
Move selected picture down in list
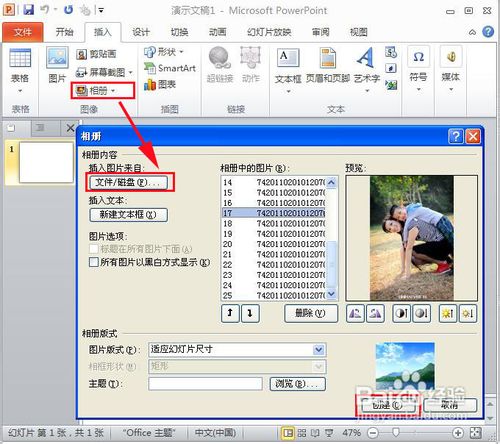point(250,313)
